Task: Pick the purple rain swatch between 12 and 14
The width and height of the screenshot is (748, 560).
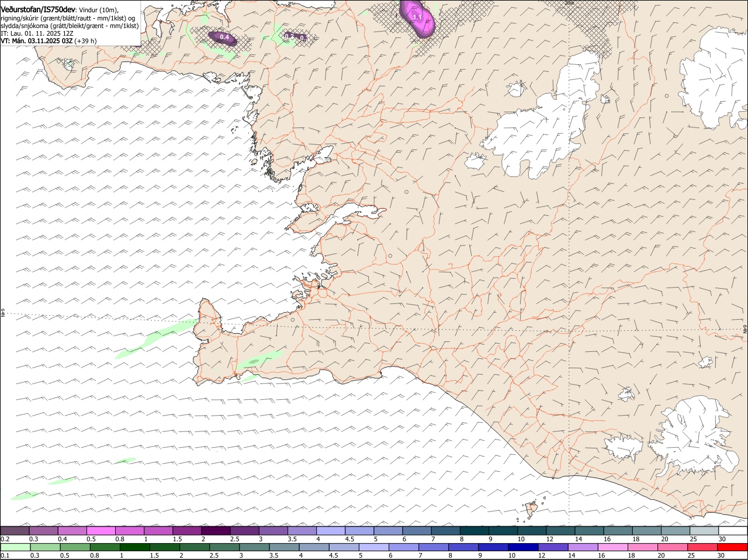Action: click(x=553, y=547)
